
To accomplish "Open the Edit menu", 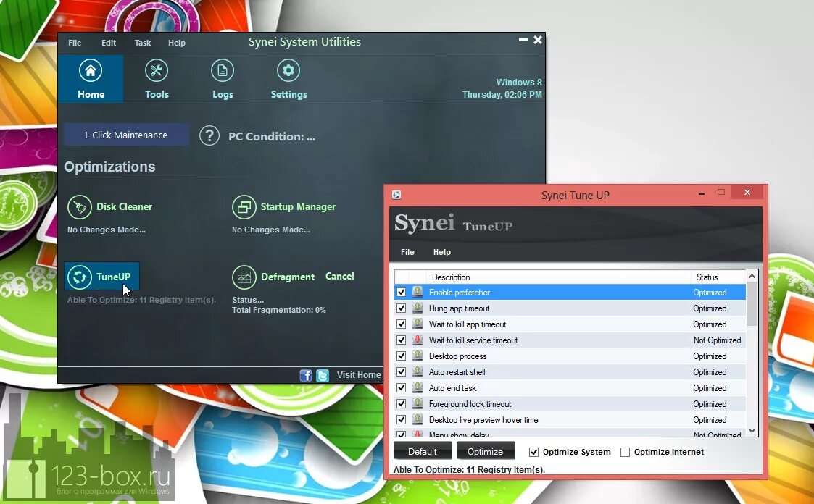I will tap(109, 43).
